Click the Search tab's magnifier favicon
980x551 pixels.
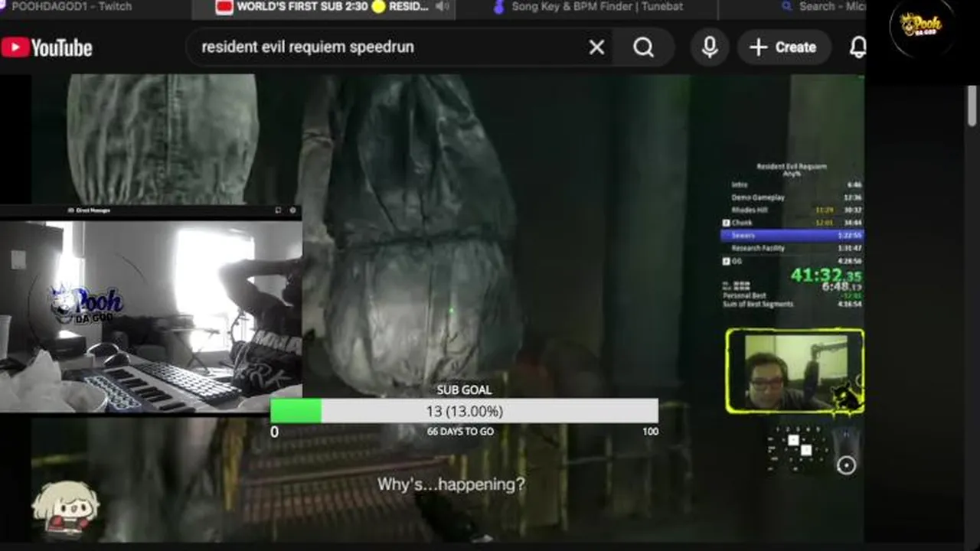click(x=787, y=7)
